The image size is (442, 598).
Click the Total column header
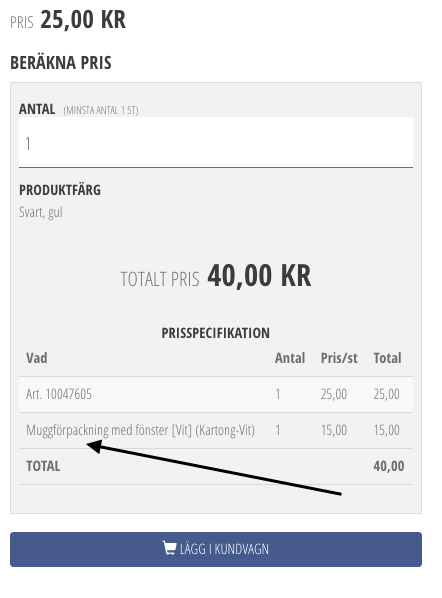387,358
